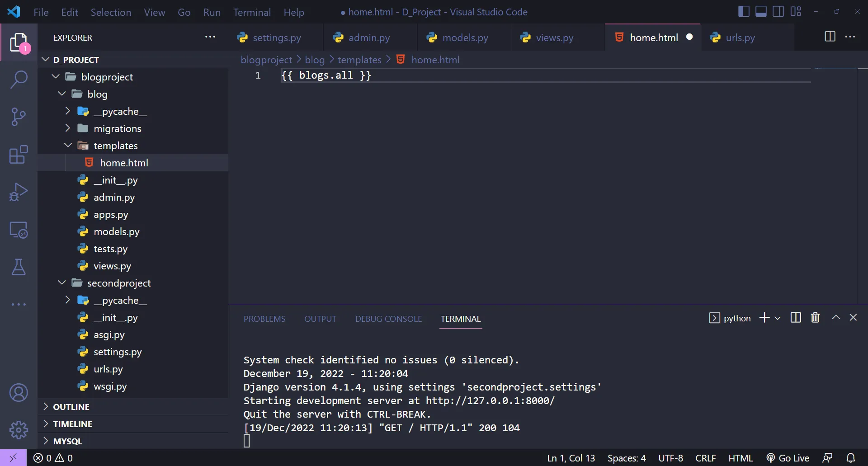The width and height of the screenshot is (868, 466).
Task: Go to line via Ln 1, Col 13
Action: pyautogui.click(x=571, y=458)
